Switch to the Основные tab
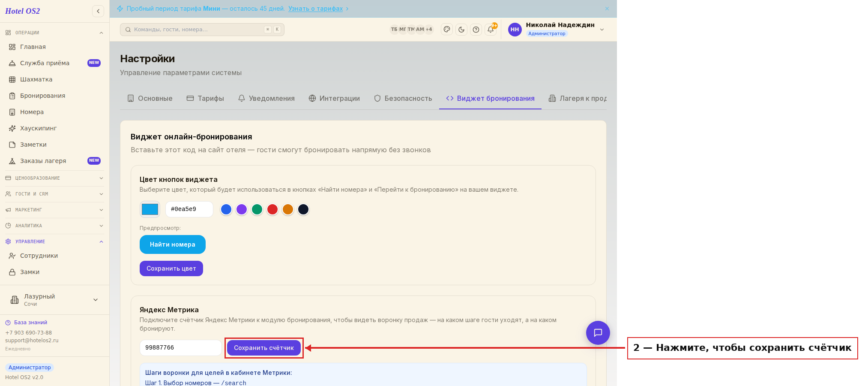This screenshot has height=386, width=868. coord(150,98)
